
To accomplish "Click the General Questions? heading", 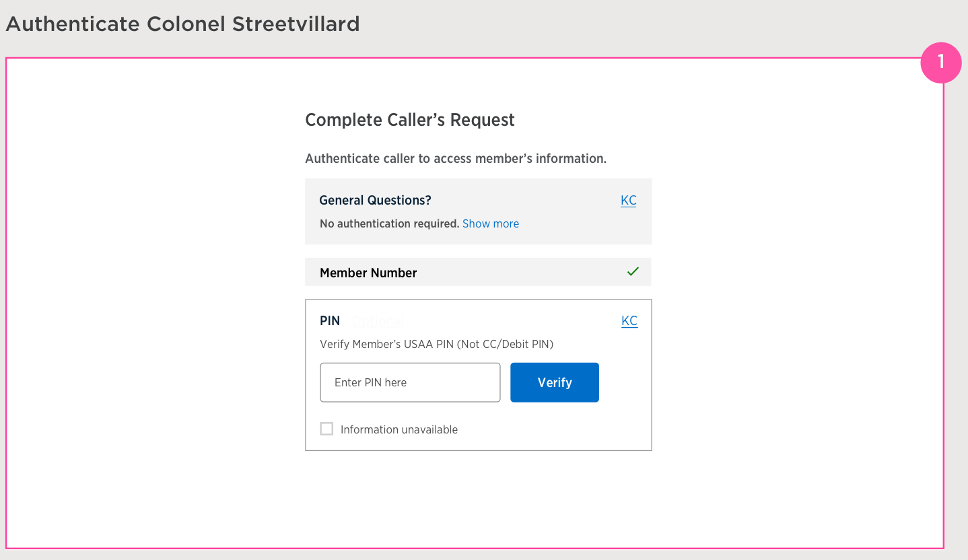I will (375, 201).
